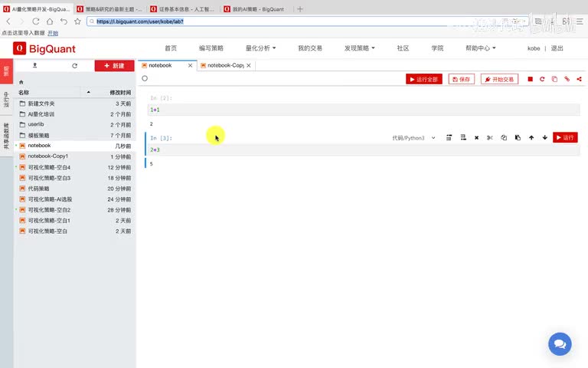Screen dimensions: 588x368
Task: Click the browser undo-close arrow icon
Action: 64,21
